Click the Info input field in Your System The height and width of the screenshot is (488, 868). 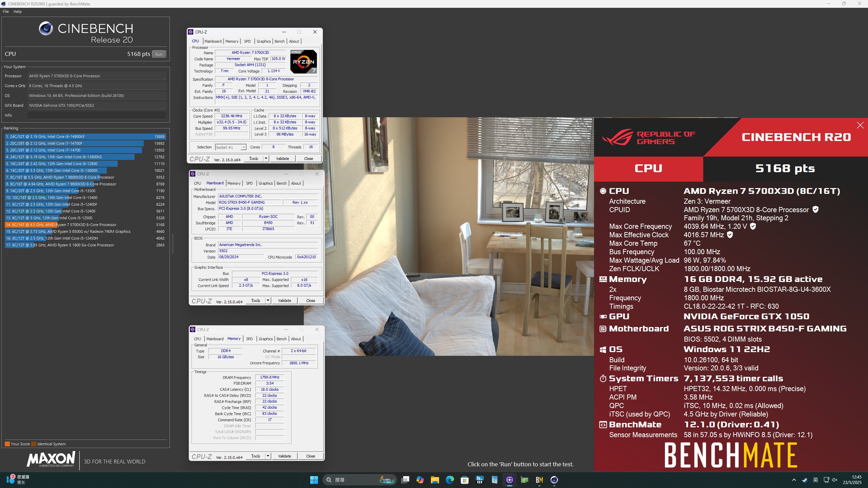point(97,115)
